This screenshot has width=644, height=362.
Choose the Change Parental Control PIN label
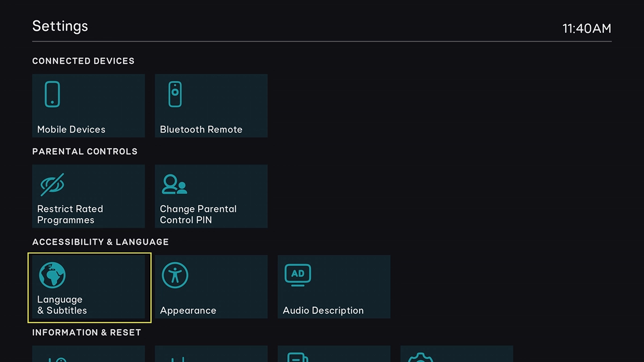click(198, 215)
